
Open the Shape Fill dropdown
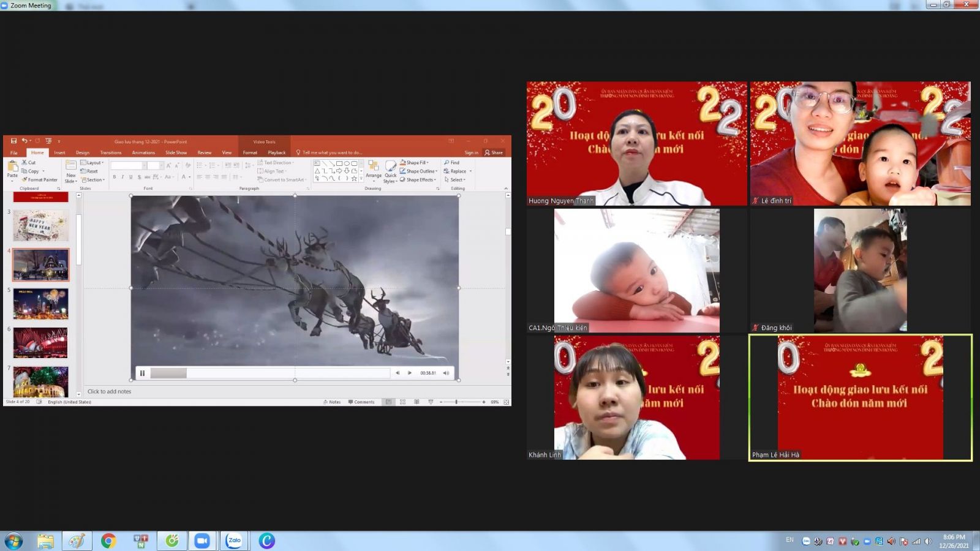click(x=418, y=163)
